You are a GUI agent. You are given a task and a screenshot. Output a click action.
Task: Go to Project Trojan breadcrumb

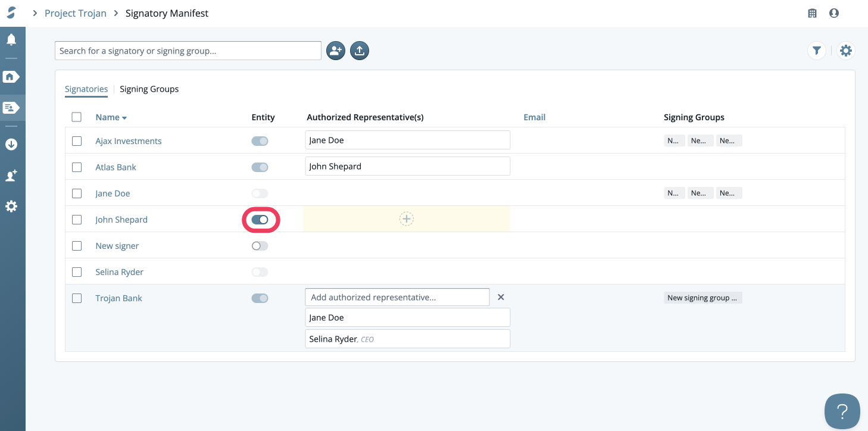click(x=76, y=13)
